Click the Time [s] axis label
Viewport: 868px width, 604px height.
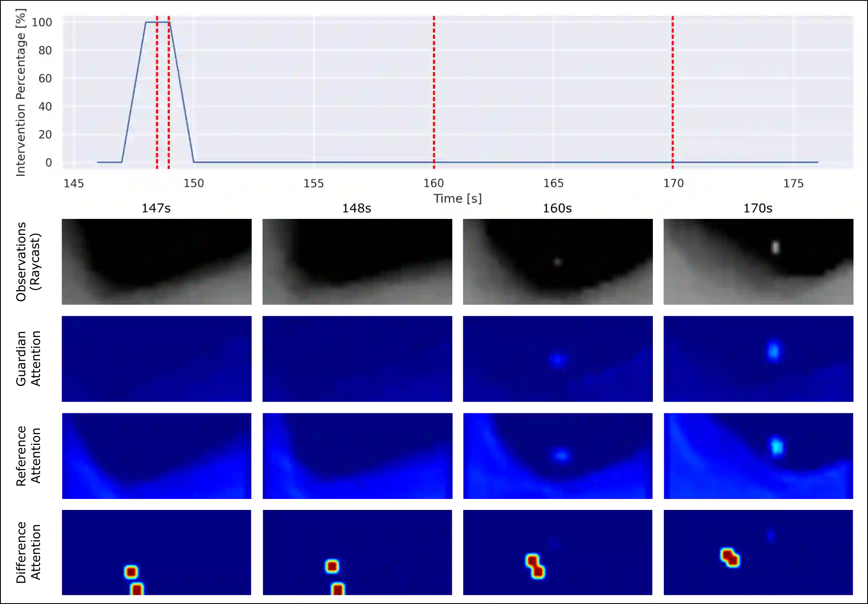pyautogui.click(x=458, y=199)
